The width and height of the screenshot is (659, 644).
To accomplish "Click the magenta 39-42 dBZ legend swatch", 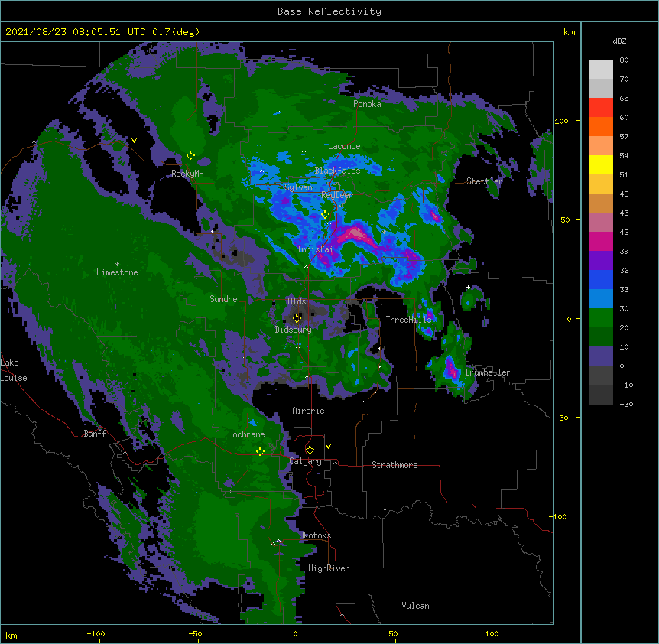I will point(601,242).
